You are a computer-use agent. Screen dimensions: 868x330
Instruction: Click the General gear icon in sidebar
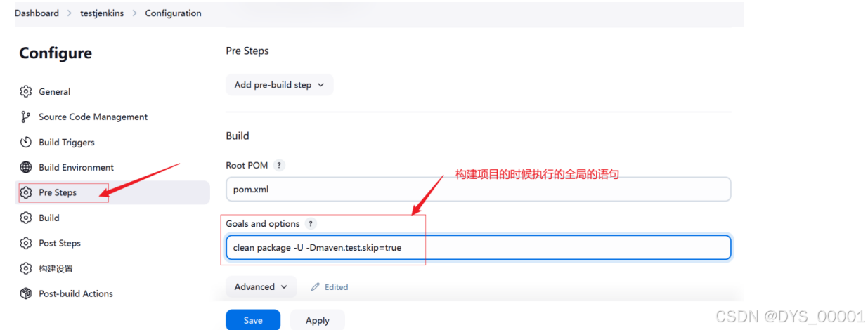[26, 91]
